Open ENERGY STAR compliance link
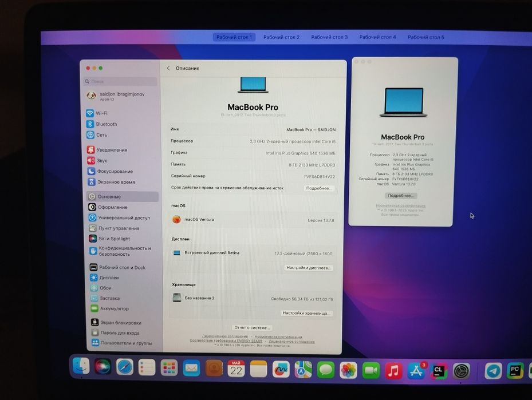532x400 pixels. tap(226, 341)
